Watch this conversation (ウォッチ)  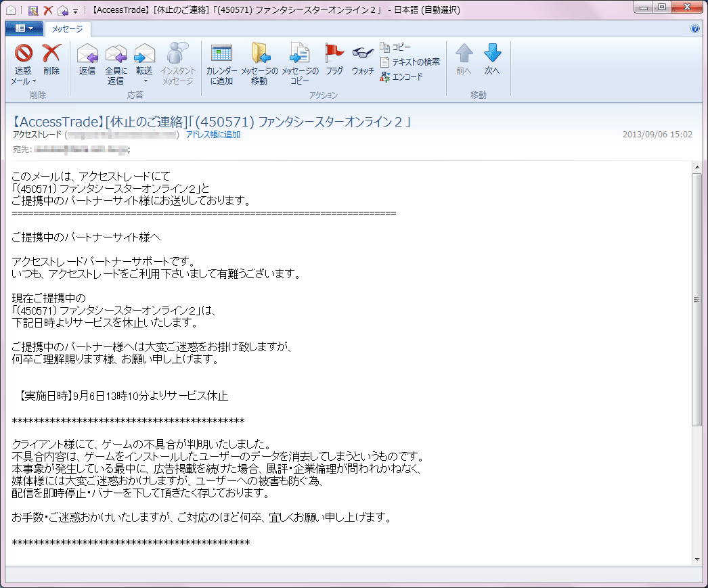pyautogui.click(x=363, y=60)
